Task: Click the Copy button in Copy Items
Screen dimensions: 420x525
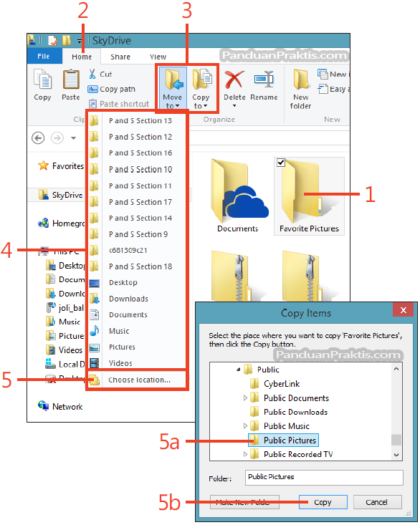Action: click(323, 502)
